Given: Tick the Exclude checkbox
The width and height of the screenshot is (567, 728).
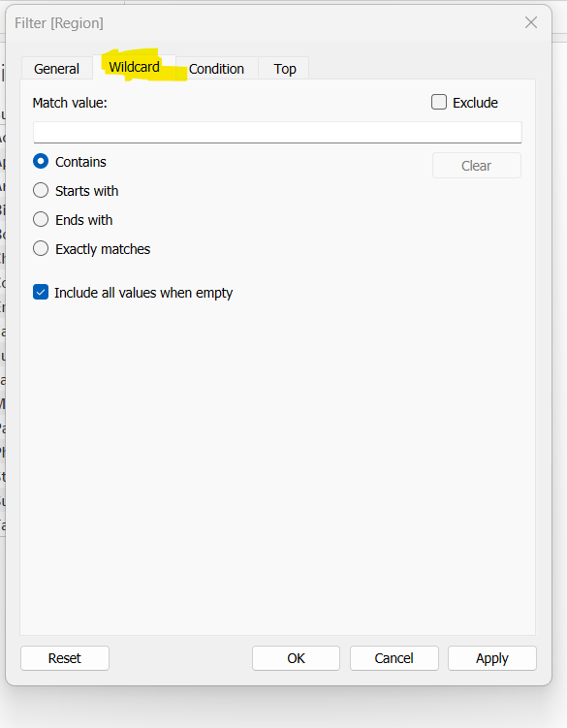Looking at the screenshot, I should pyautogui.click(x=439, y=102).
